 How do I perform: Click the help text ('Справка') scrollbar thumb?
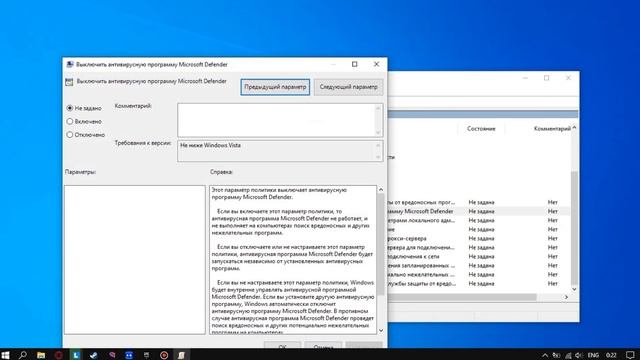381,244
